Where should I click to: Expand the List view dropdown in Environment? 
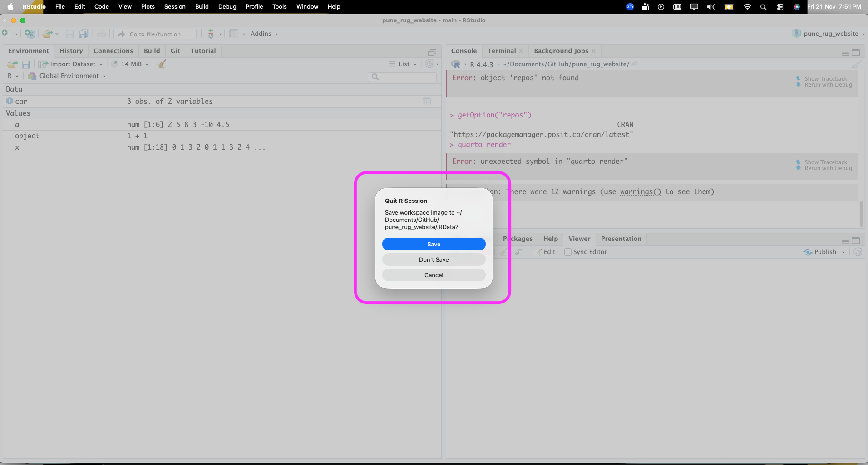404,64
